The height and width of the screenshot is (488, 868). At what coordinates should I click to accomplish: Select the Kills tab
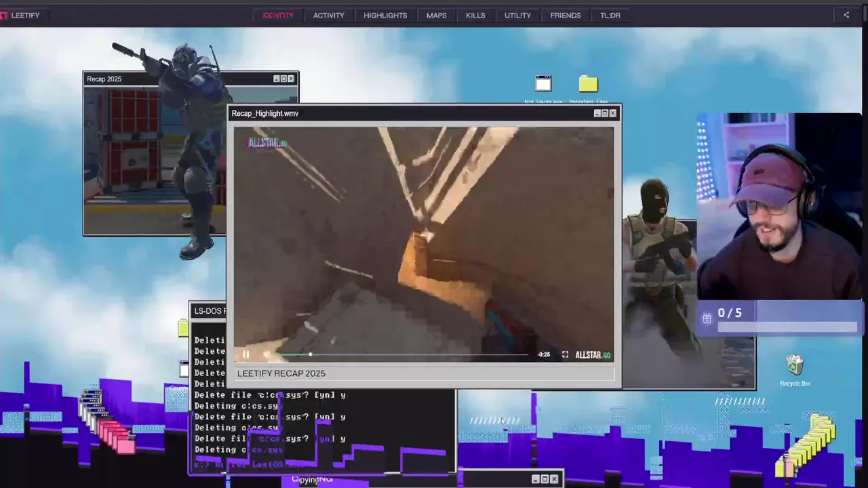475,15
